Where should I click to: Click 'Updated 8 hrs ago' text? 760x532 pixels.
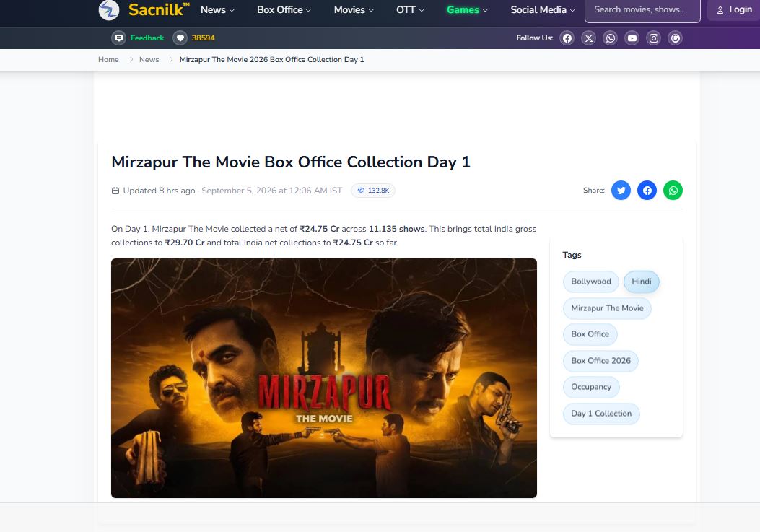coord(159,191)
